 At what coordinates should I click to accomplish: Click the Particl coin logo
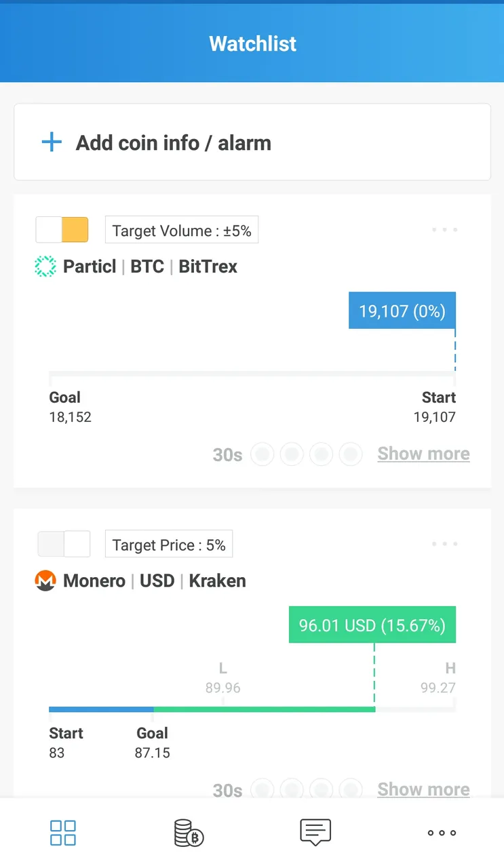(x=45, y=267)
